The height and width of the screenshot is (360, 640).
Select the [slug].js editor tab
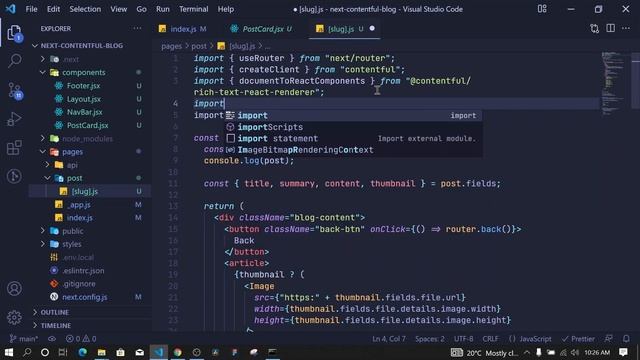(344, 29)
